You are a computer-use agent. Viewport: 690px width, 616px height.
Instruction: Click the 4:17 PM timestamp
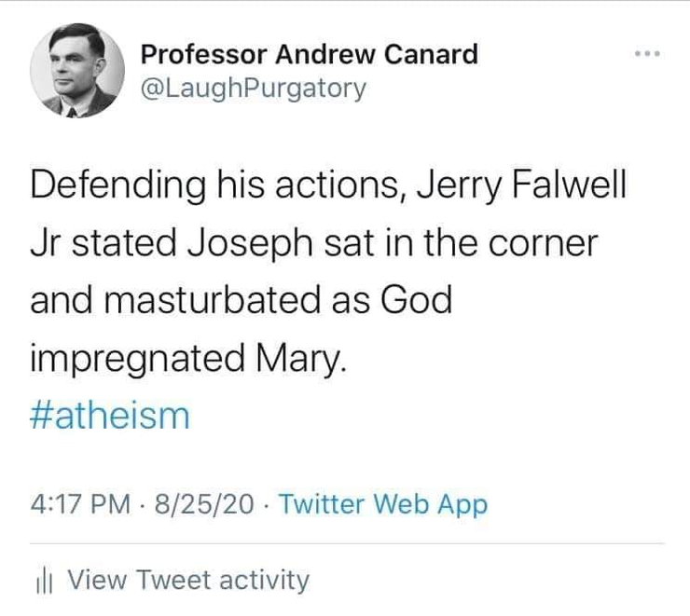click(x=81, y=505)
